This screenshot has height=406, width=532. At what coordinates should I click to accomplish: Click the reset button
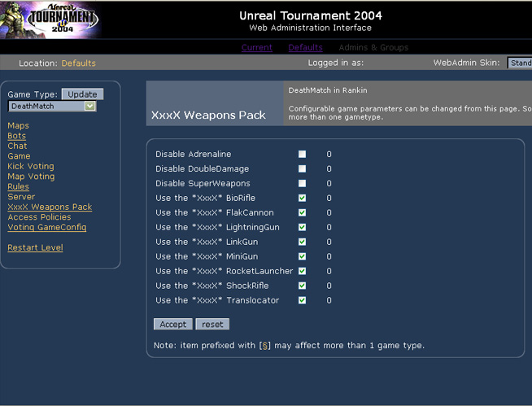pos(212,324)
